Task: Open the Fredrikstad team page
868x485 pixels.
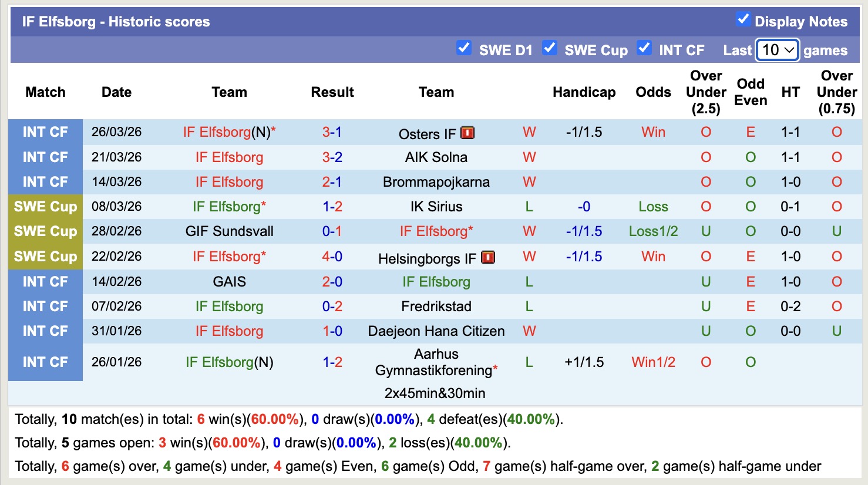Action: [436, 306]
